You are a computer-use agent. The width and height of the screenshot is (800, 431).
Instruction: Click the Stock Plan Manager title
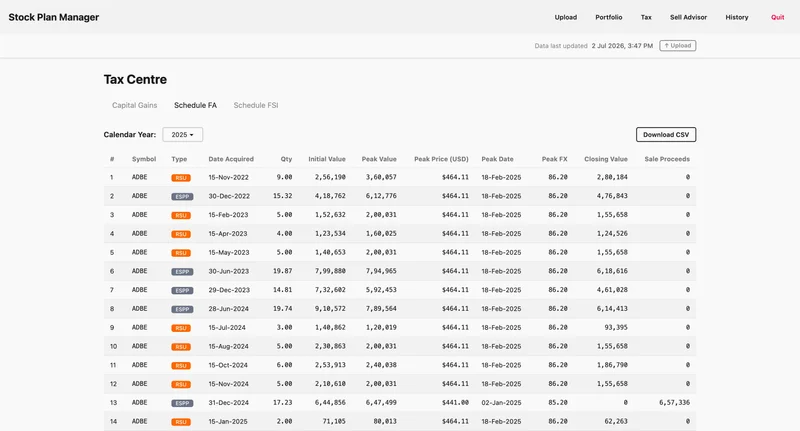[54, 17]
